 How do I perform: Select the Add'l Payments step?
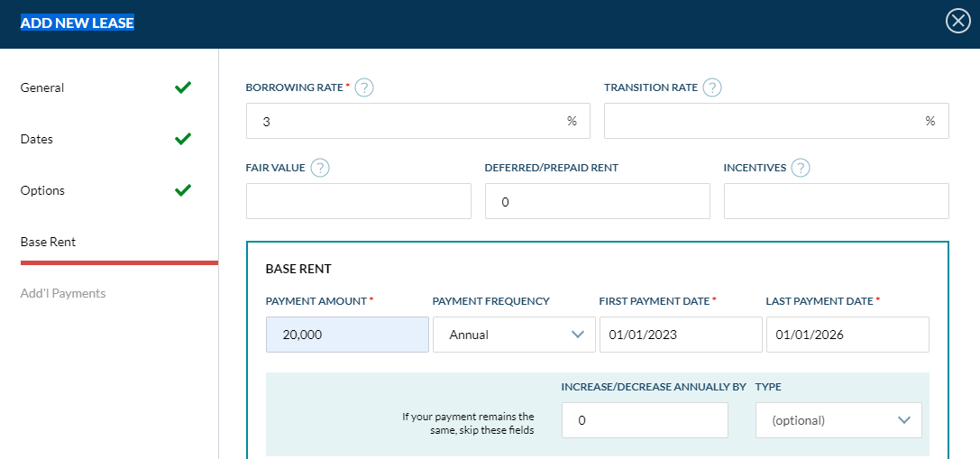tap(63, 294)
